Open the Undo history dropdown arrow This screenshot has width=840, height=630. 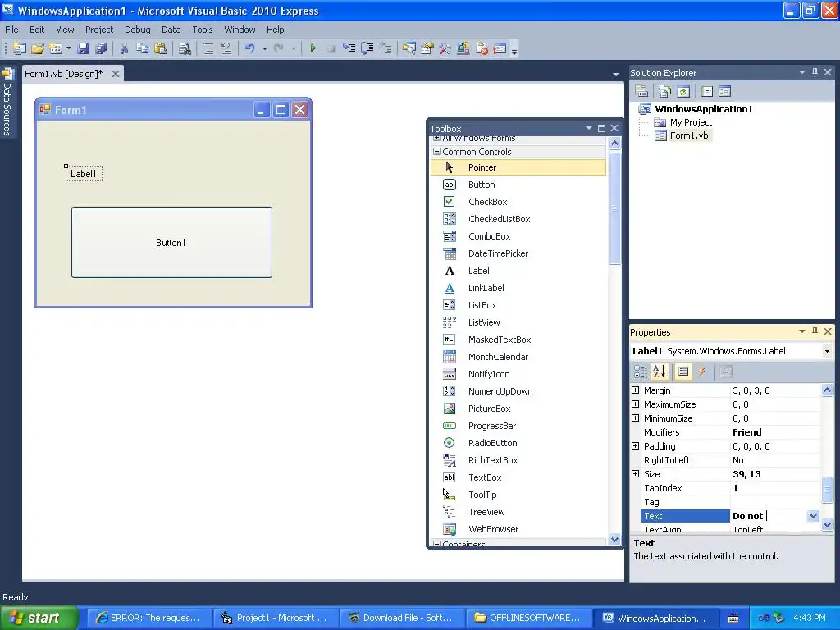265,48
